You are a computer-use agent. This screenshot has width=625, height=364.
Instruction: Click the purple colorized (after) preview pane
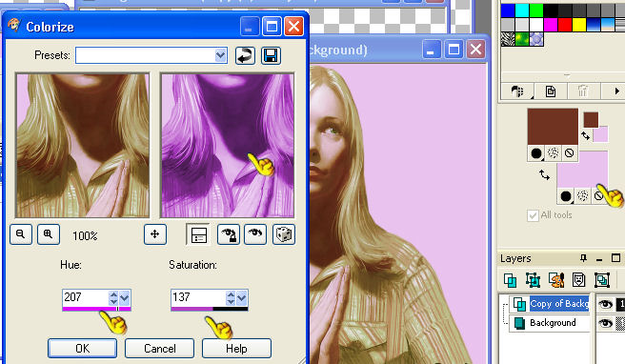(x=227, y=145)
